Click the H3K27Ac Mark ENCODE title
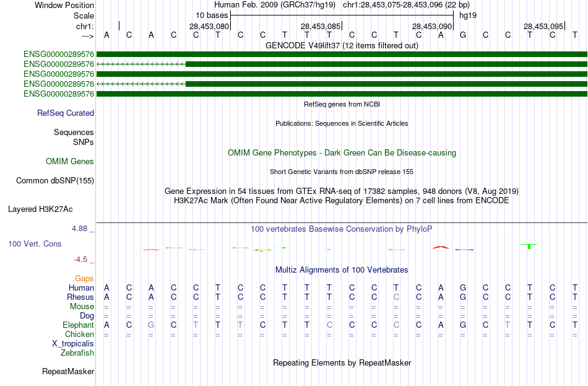The height and width of the screenshot is (386, 588). 342,201
